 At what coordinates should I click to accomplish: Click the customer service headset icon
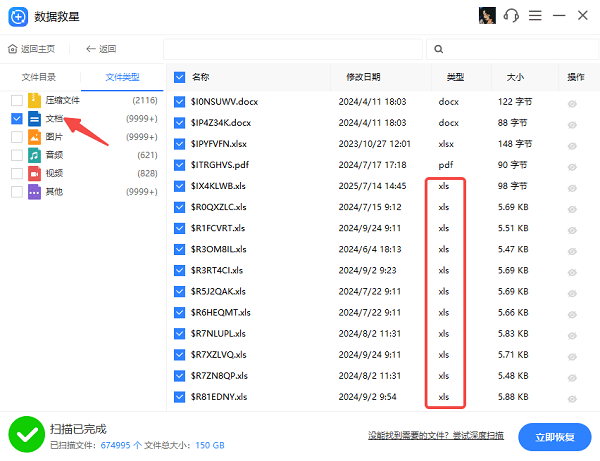click(x=512, y=16)
